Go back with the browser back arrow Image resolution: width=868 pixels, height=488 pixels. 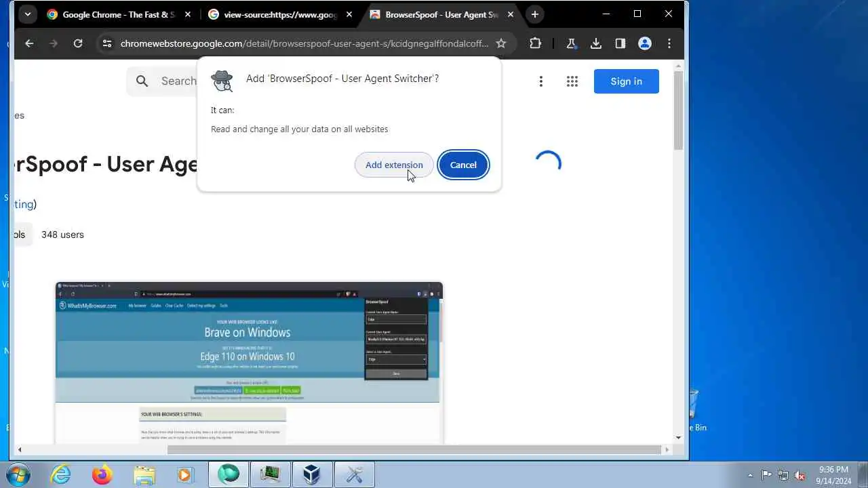point(29,43)
